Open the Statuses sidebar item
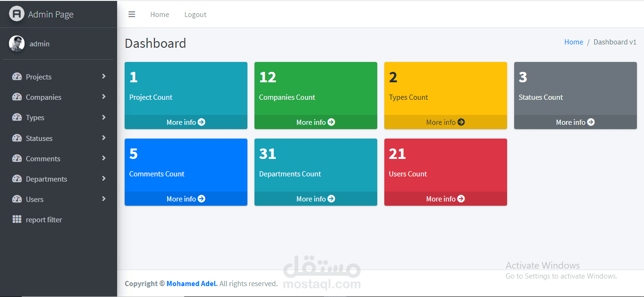This screenshot has width=644, height=297. pyautogui.click(x=59, y=138)
